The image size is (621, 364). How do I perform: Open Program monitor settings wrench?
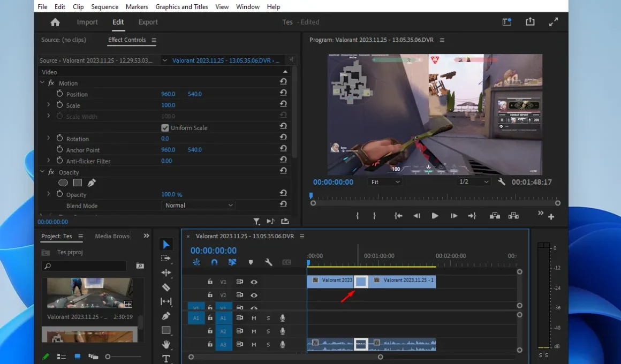coord(502,182)
